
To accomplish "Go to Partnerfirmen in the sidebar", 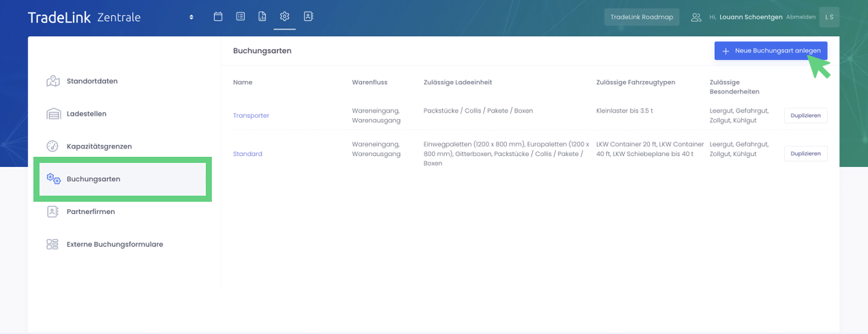I will coord(91,212).
